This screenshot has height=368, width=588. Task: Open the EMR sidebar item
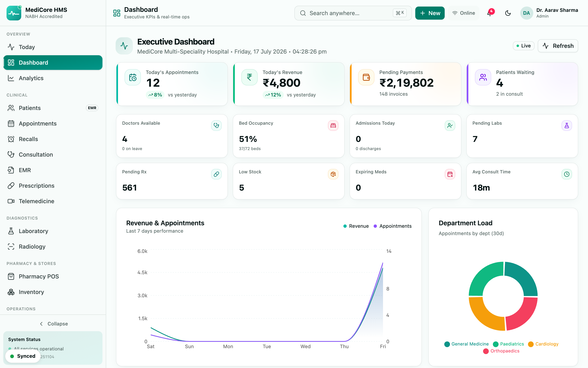coord(53,170)
